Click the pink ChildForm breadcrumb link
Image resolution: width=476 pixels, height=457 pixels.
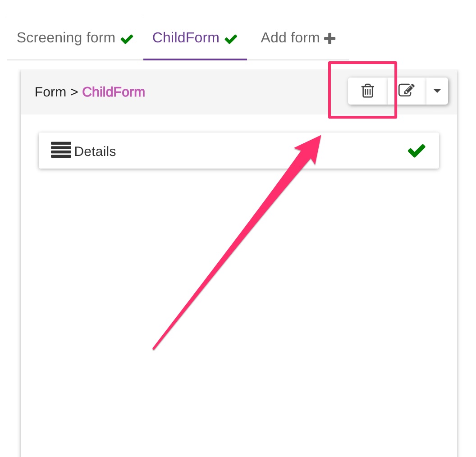coord(114,92)
